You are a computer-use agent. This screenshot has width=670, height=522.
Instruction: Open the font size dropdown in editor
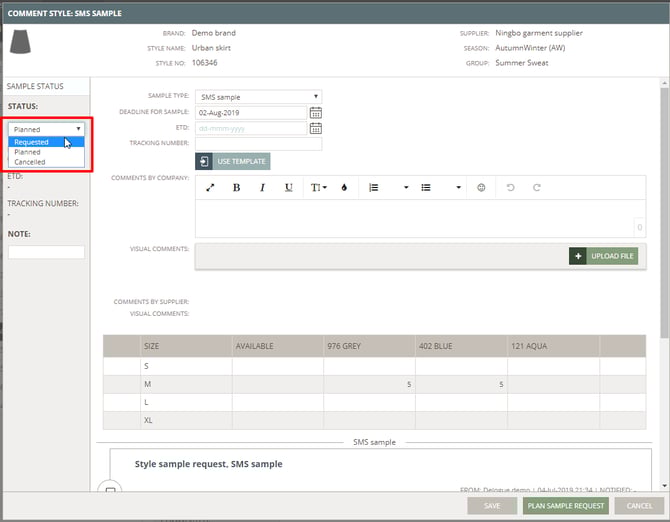(x=317, y=187)
